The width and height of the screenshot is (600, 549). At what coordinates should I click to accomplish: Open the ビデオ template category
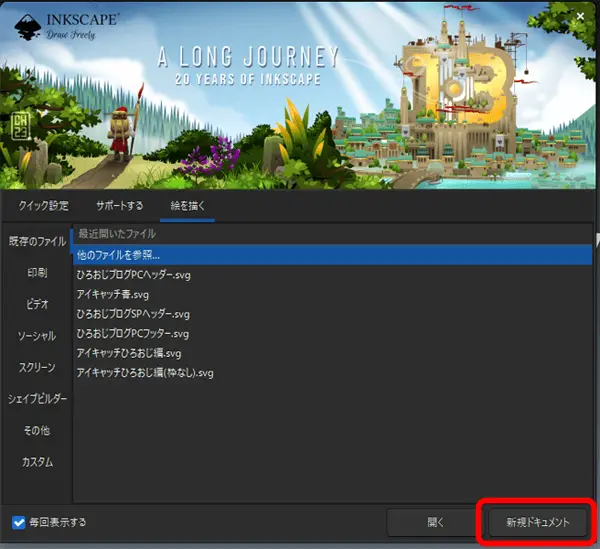tap(37, 304)
